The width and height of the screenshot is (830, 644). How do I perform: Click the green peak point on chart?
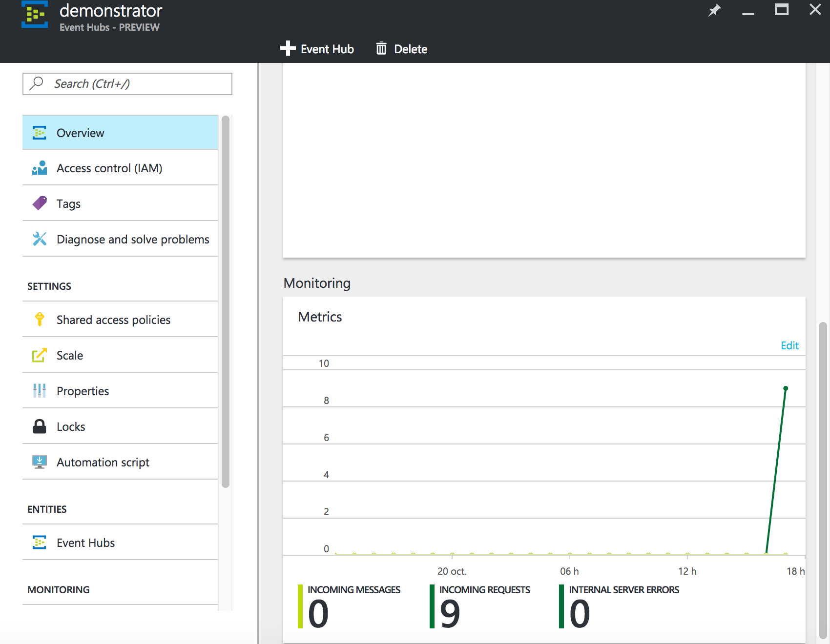point(786,388)
